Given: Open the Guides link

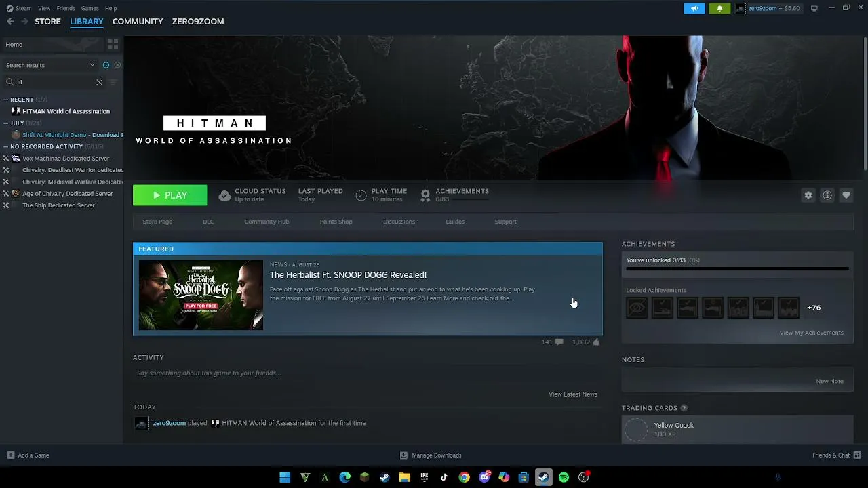Looking at the screenshot, I should [455, 222].
